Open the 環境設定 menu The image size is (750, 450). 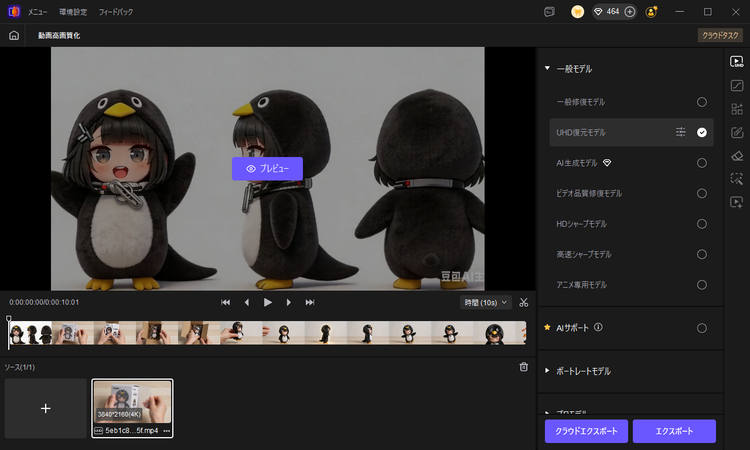[x=73, y=12]
